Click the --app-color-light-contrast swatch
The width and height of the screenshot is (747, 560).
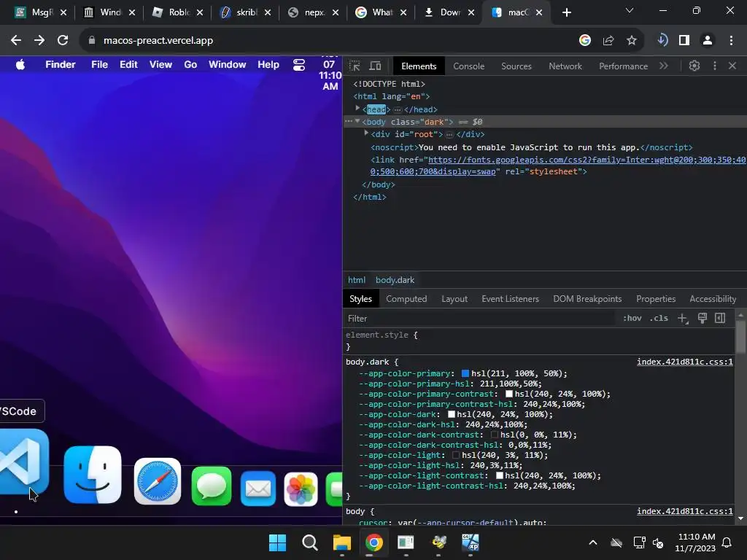click(x=499, y=475)
